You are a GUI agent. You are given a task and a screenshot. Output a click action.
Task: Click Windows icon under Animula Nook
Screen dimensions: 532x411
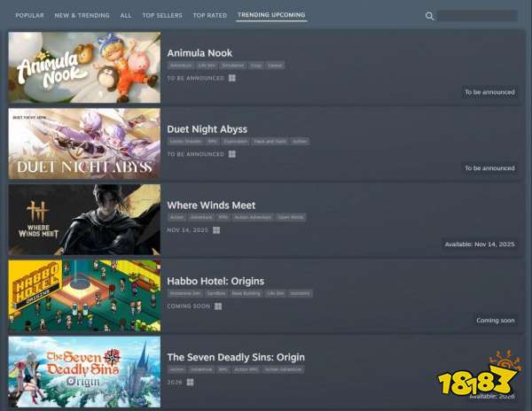click(231, 78)
